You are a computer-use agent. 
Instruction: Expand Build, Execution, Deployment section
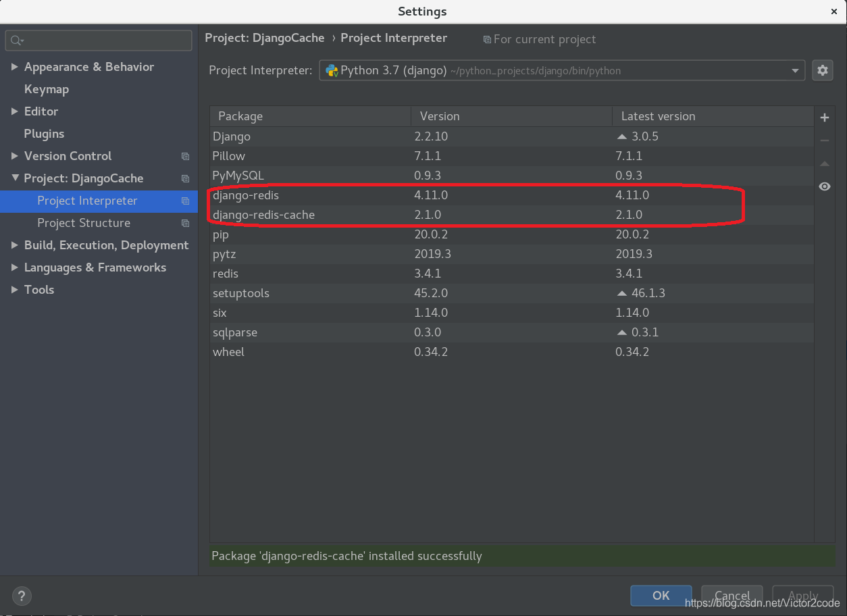[14, 245]
